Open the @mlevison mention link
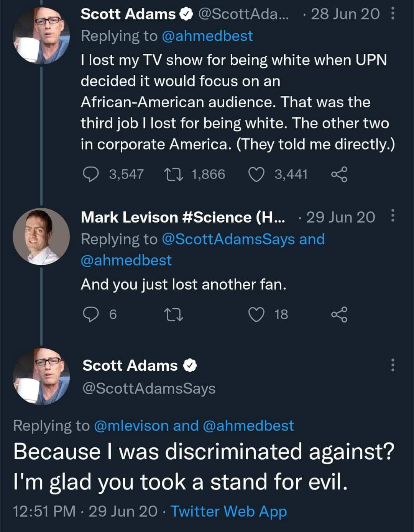414x532 pixels. click(131, 426)
